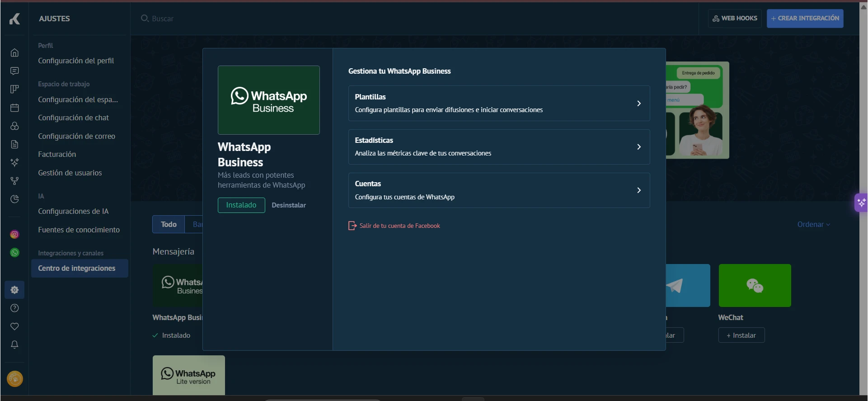Viewport: 868px width, 401px height.
Task: Click the search magnifier icon
Action: coord(145,18)
